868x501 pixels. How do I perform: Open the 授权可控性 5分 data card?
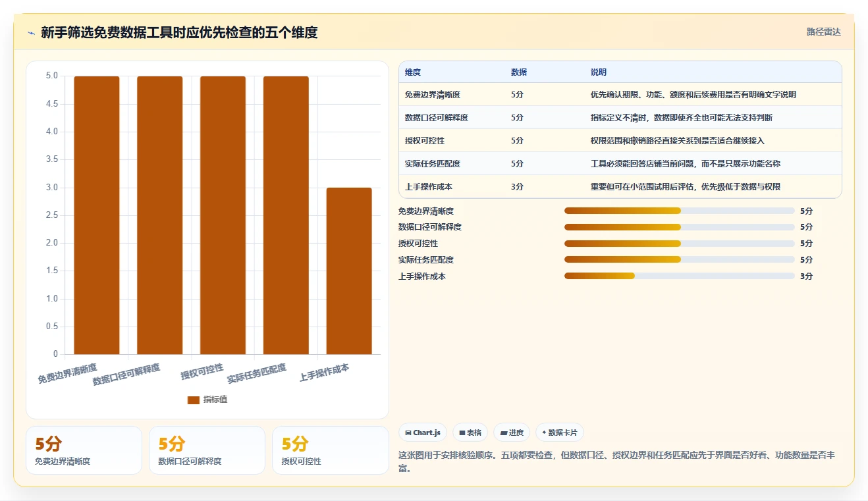pos(330,450)
